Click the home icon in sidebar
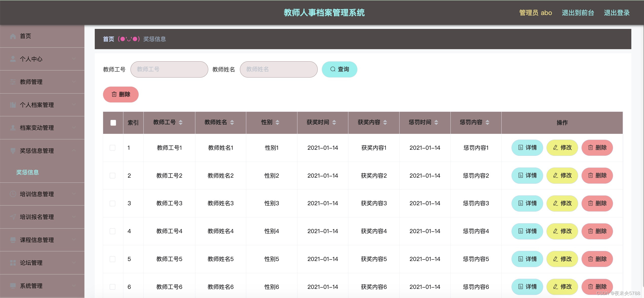This screenshot has width=644, height=298. (x=13, y=36)
